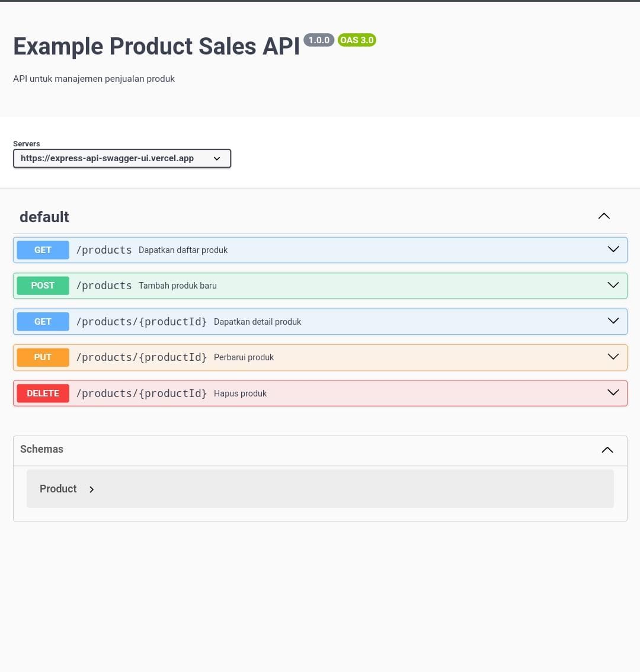Open the Servers URL dropdown
The width and height of the screenshot is (640, 672).
pyautogui.click(x=121, y=158)
